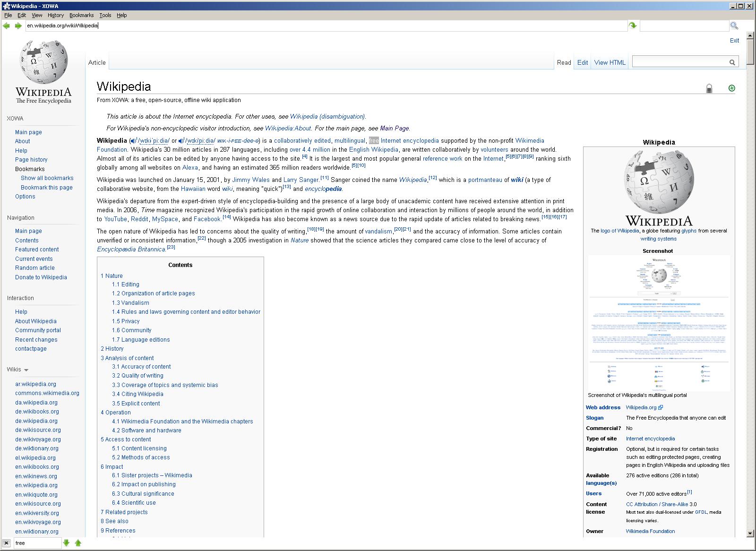Collapse the Wikis sidebar section arrow
This screenshot has width=756, height=551.
[26, 370]
